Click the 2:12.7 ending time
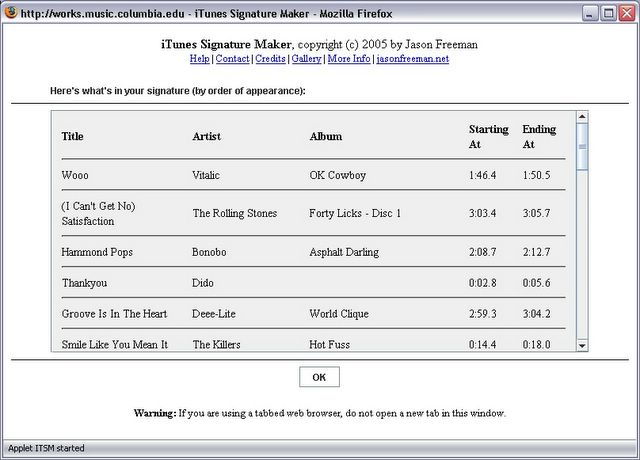Screen dimensions: 640x460 [536, 252]
